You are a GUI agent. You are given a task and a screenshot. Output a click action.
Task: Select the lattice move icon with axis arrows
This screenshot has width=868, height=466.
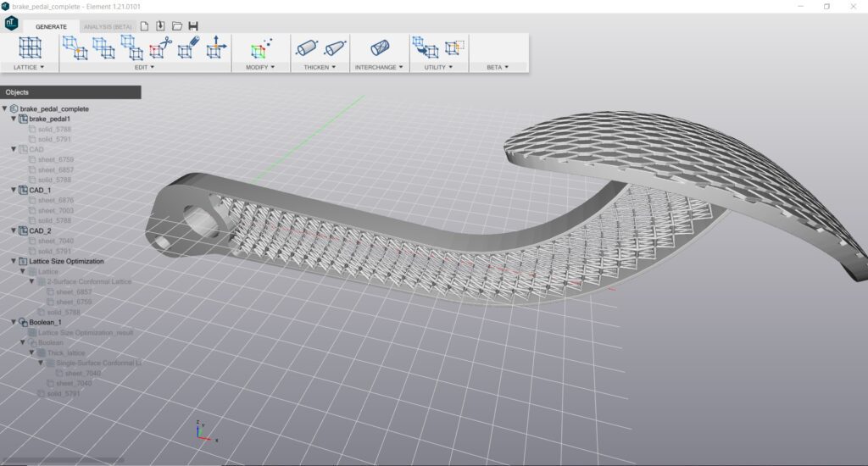click(x=217, y=48)
